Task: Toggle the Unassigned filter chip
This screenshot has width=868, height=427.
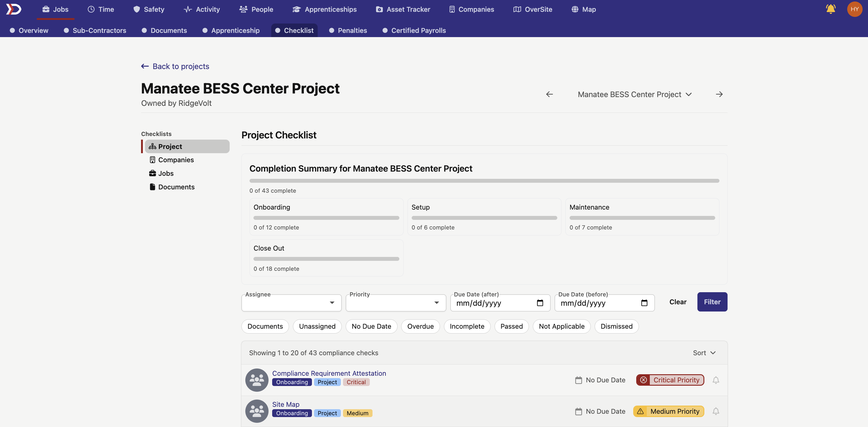Action: click(x=317, y=326)
